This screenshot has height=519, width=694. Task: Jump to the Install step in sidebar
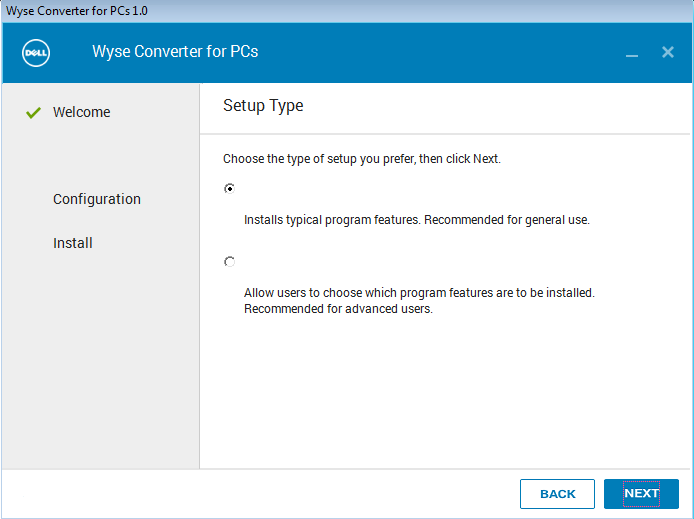[x=73, y=243]
